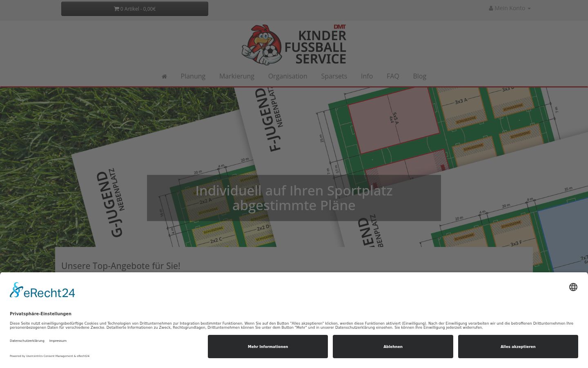Open the Blog menu item

[x=419, y=76]
